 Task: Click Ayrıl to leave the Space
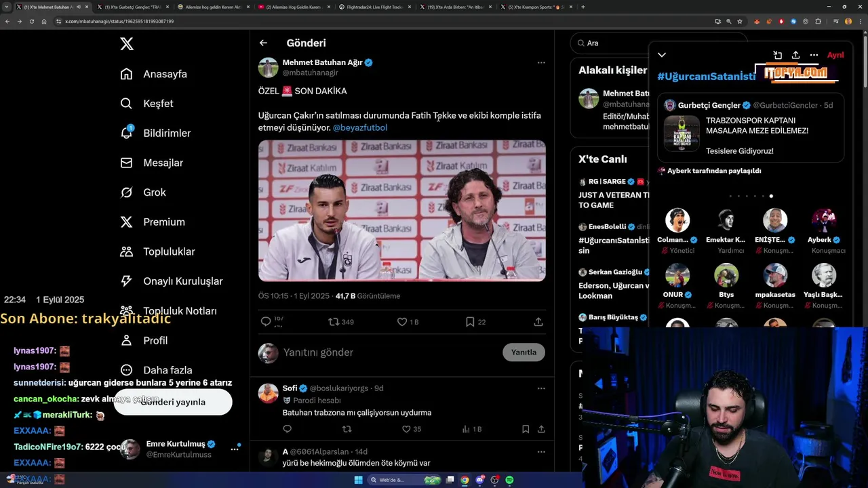[835, 55]
